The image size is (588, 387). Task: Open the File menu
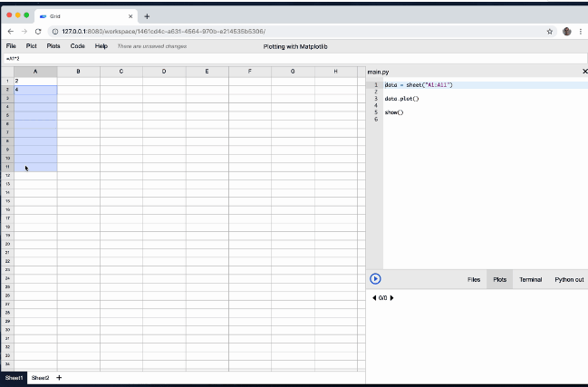pyautogui.click(x=11, y=46)
